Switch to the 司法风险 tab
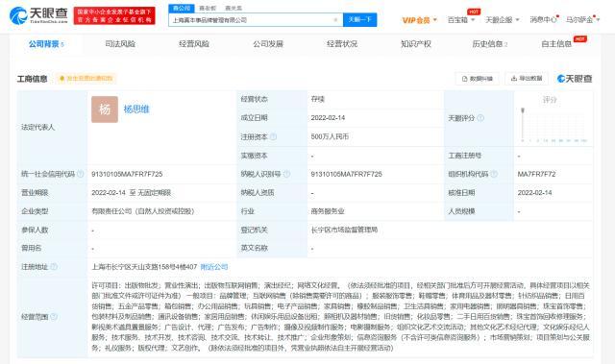Image resolution: width=615 pixels, height=364 pixels. [120, 44]
